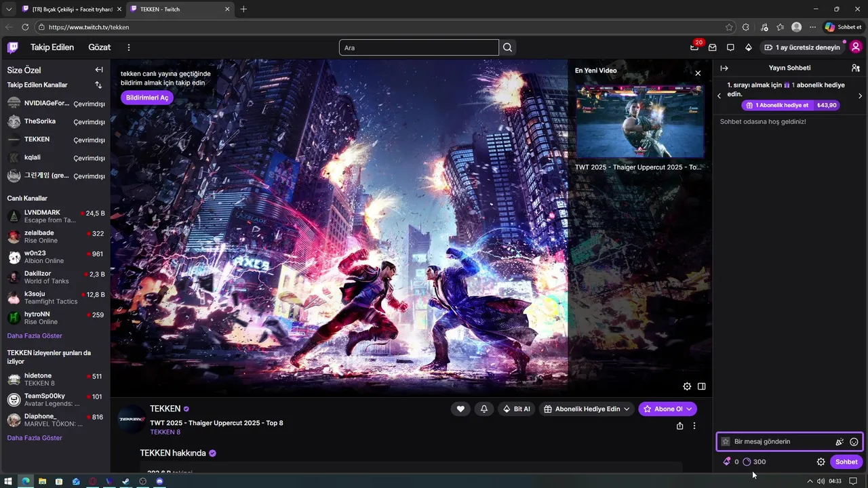Open the Get Bits diamond icon in header

pos(749,47)
